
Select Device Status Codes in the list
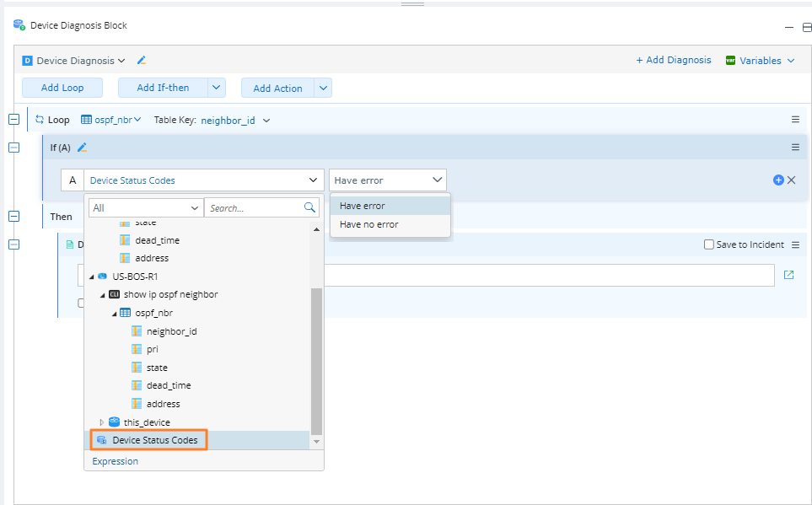(x=154, y=440)
